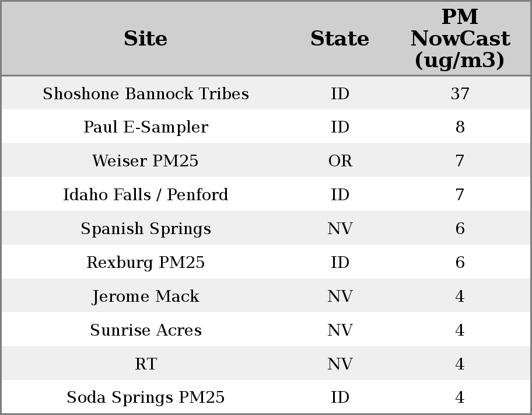Select the Spanish Springs site cell
Viewport: 532px width, 415px height.
146,229
